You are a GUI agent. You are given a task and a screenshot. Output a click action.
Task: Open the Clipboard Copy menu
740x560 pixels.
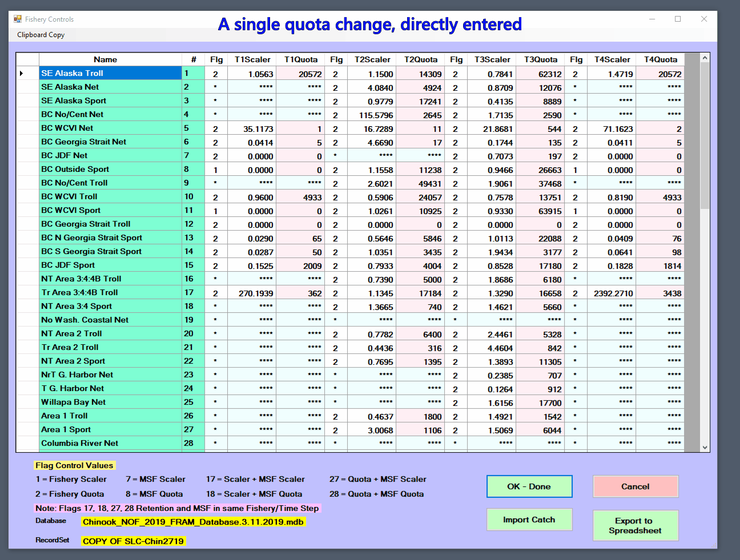(x=41, y=35)
